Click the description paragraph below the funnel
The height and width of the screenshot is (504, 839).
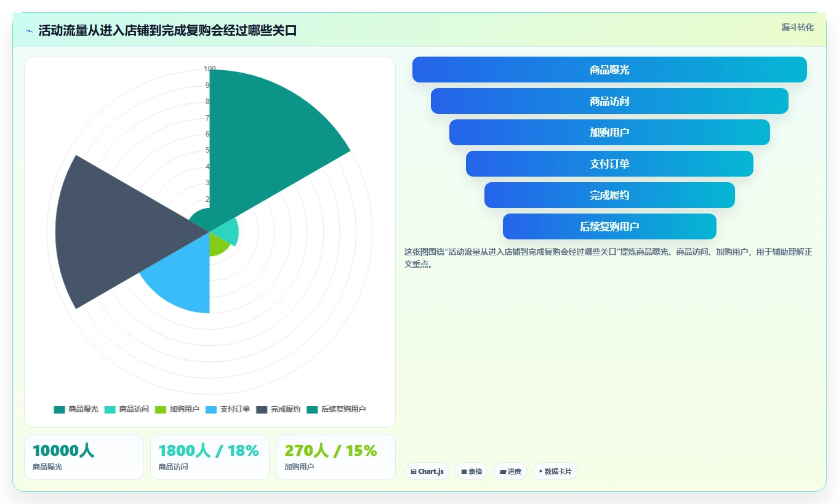(x=608, y=258)
